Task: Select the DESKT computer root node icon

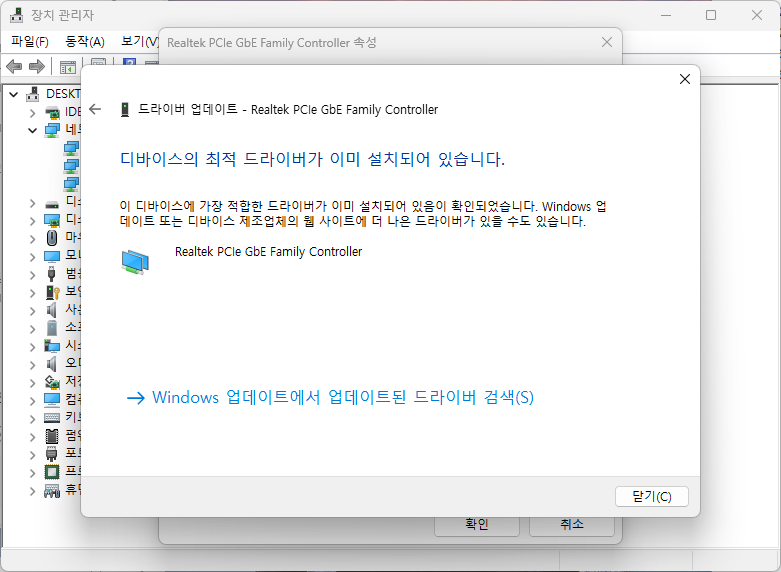Action: point(33,94)
